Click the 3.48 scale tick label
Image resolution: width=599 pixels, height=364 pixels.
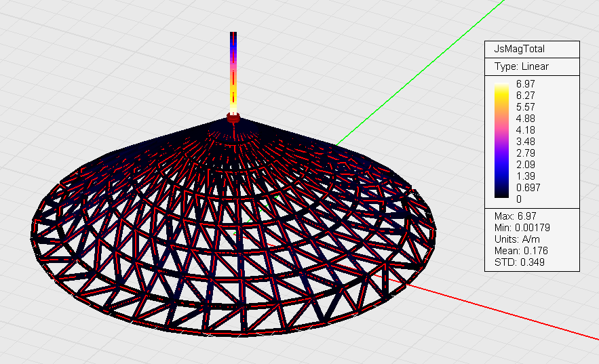(x=526, y=141)
